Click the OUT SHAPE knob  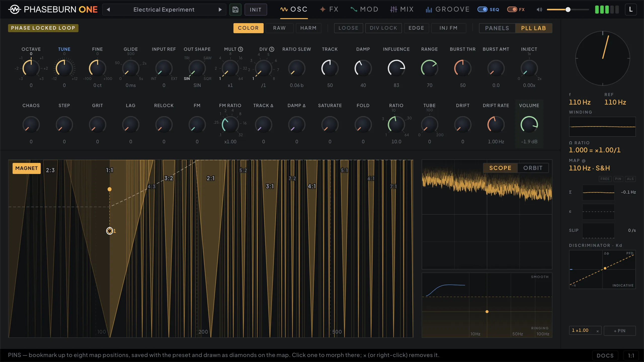[197, 68]
